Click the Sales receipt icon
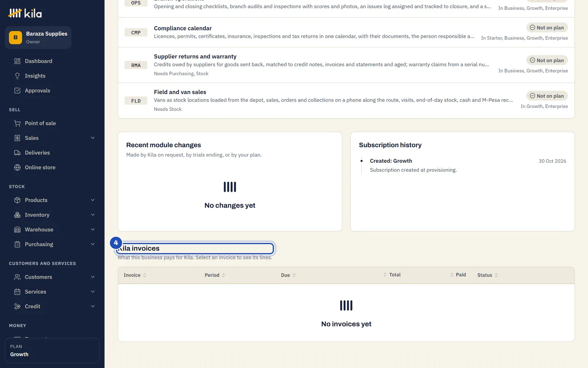This screenshot has width=588, height=368. pyautogui.click(x=17, y=138)
